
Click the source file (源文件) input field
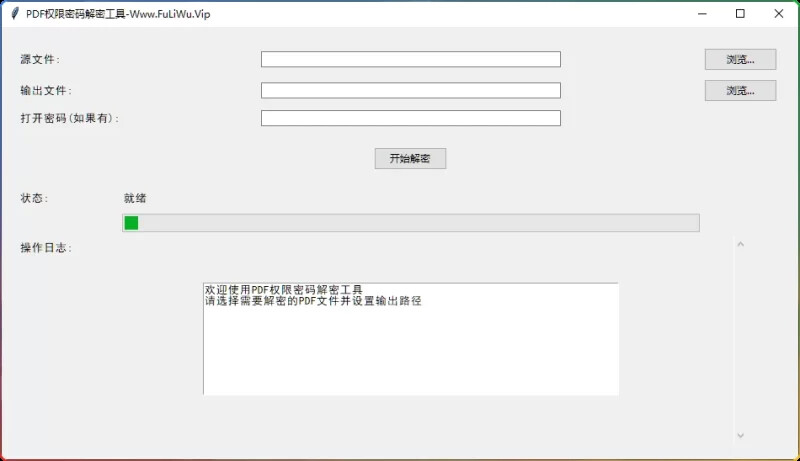(411, 59)
